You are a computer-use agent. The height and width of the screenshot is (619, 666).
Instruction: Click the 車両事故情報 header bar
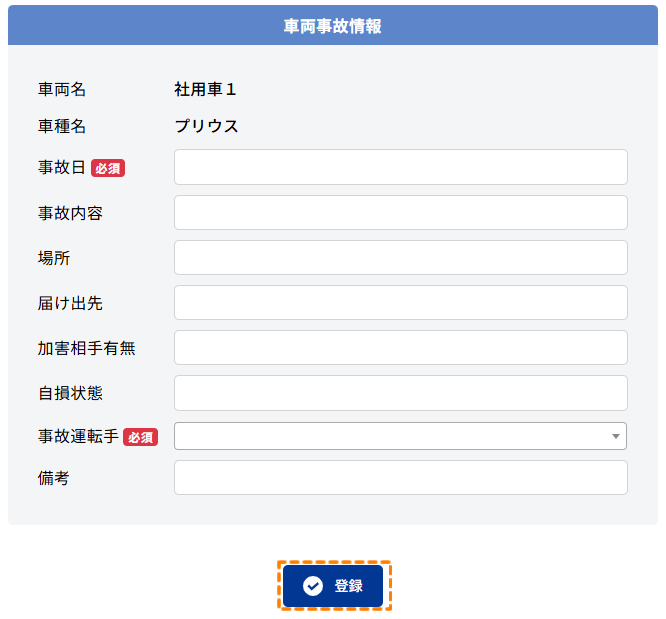pos(333,27)
